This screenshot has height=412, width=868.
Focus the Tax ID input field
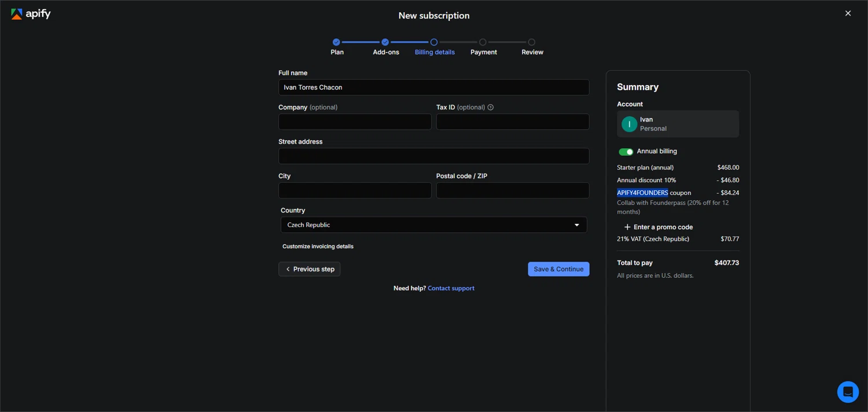point(513,122)
